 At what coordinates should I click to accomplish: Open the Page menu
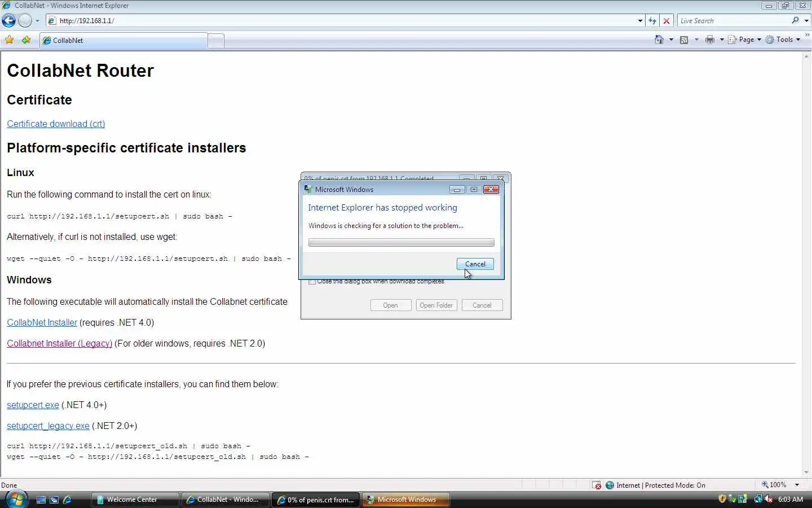[x=744, y=40]
